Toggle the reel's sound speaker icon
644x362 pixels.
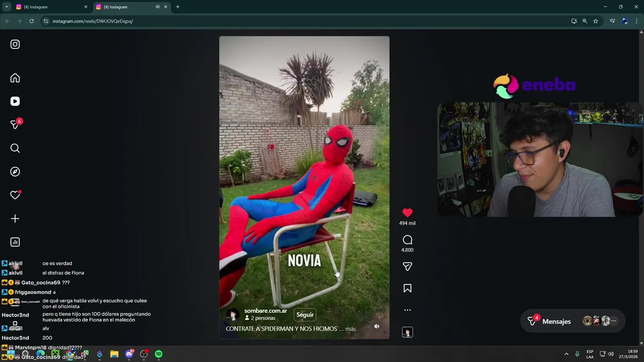[x=377, y=326]
